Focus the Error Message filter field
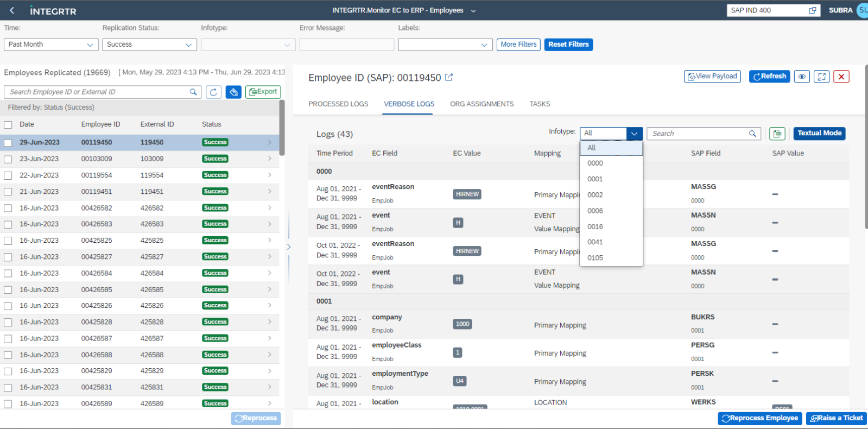The height and width of the screenshot is (429, 868). pos(347,45)
